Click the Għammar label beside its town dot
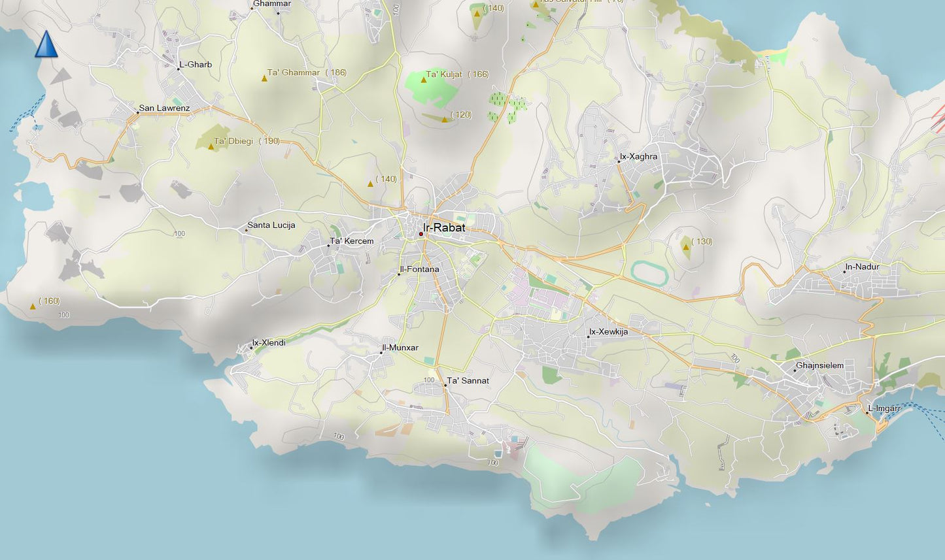This screenshot has height=560, width=945. pyautogui.click(x=272, y=4)
